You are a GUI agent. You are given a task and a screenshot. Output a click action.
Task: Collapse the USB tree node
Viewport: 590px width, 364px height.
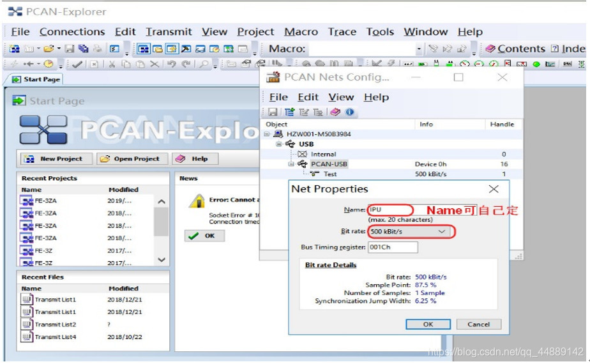(279, 144)
